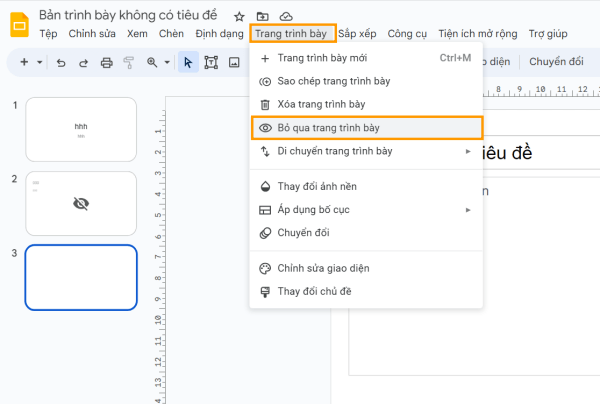
Task: Select the arrow cursor Select tool
Action: pyautogui.click(x=188, y=62)
